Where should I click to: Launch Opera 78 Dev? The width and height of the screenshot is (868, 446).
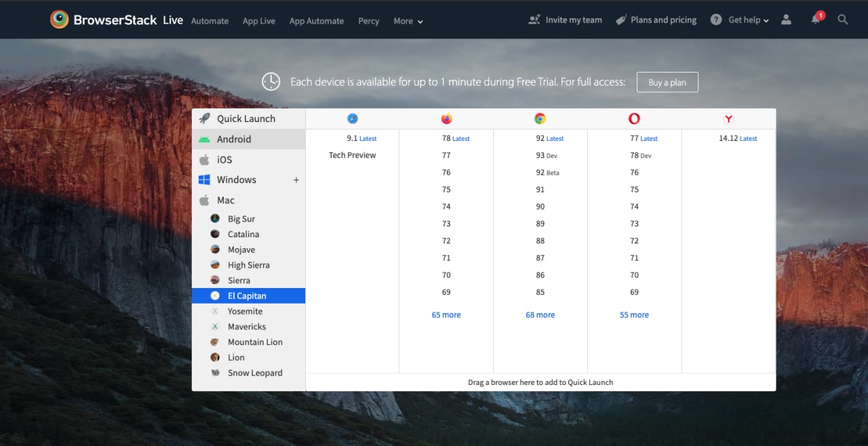pos(640,155)
